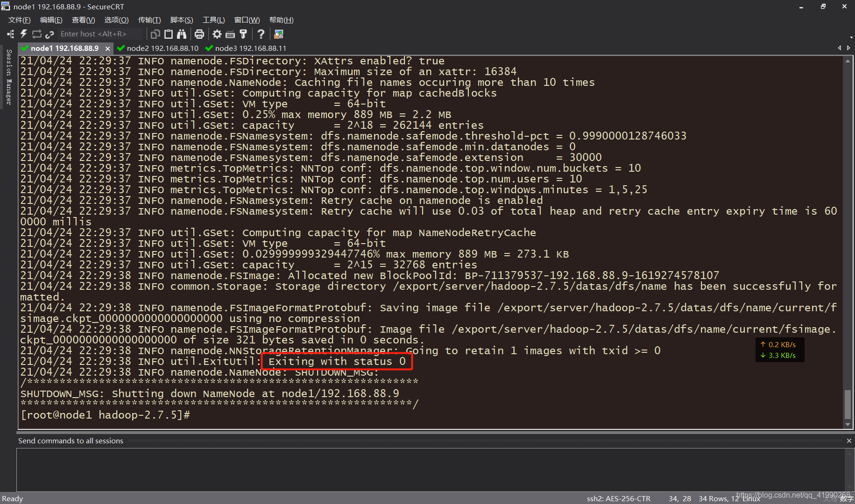Image resolution: width=855 pixels, height=504 pixels.
Task: Click 'ssh2: AES-256-CTR' status bar entry
Action: [x=618, y=498]
